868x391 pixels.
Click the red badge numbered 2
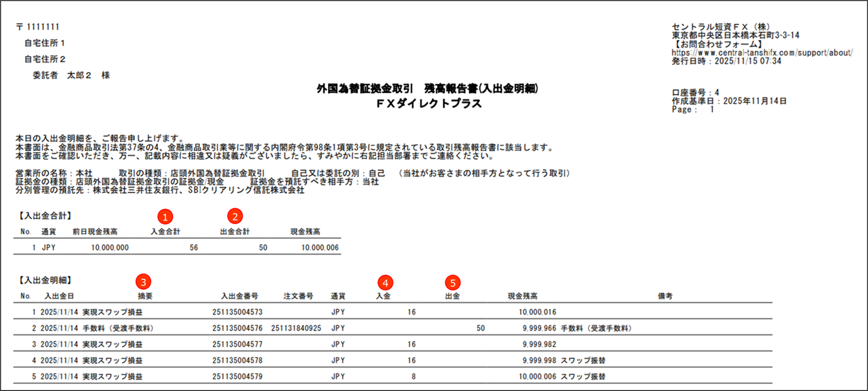[234, 217]
